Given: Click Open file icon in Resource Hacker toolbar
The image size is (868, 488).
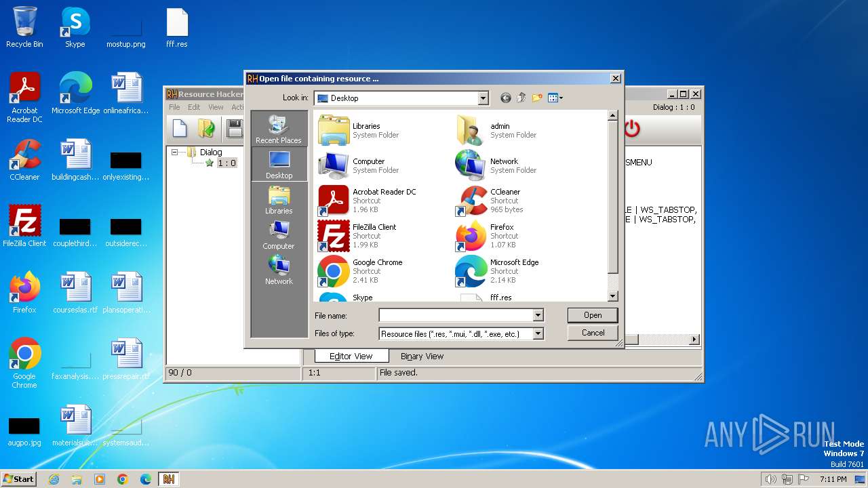Looking at the screenshot, I should tap(206, 128).
